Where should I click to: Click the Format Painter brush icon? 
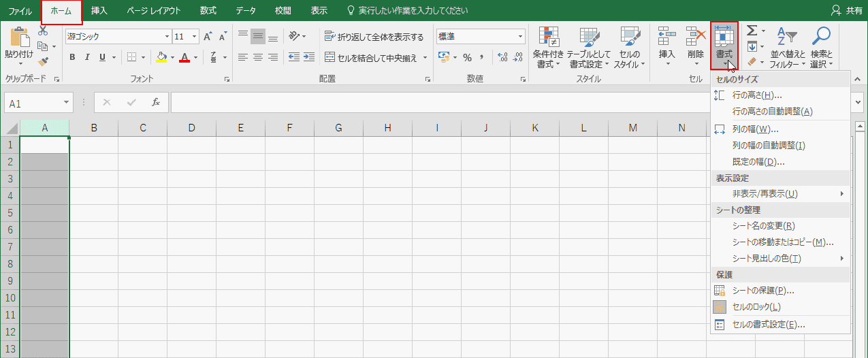pyautogui.click(x=44, y=62)
